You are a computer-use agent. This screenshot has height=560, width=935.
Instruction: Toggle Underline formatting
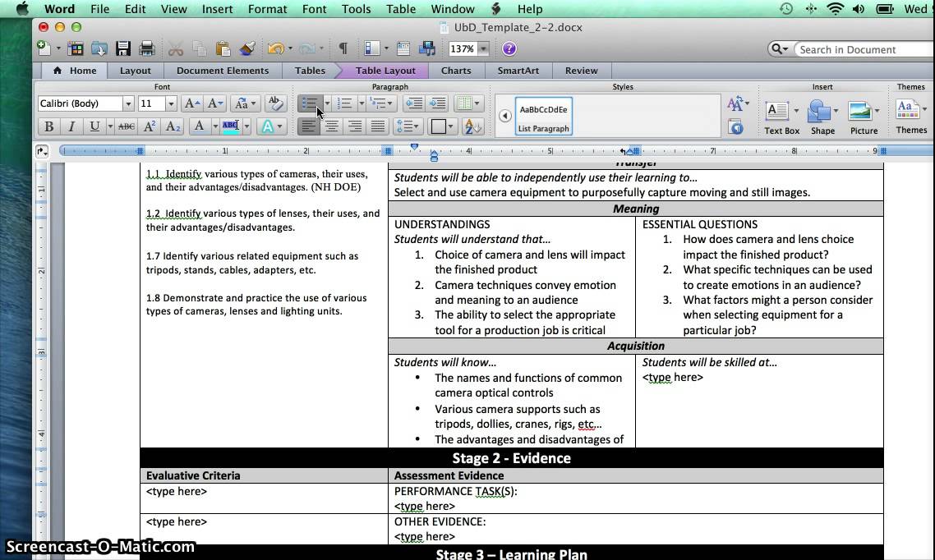coord(94,126)
